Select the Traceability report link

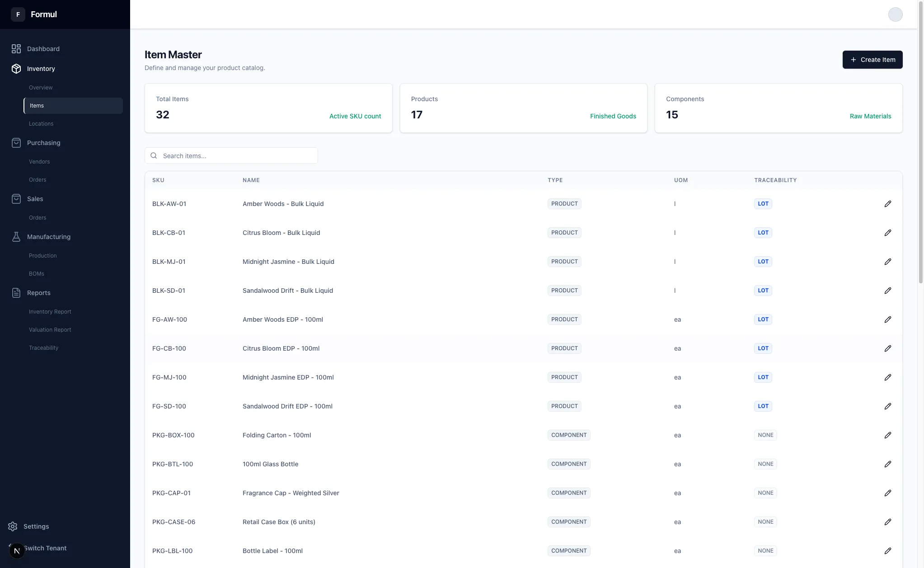43,348
